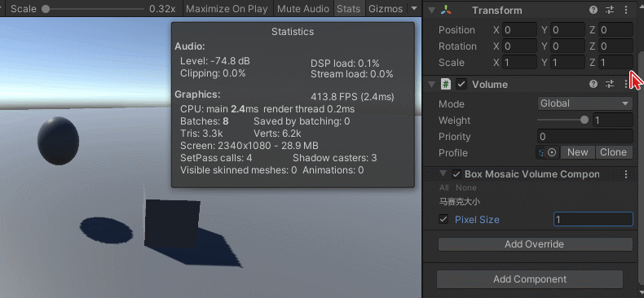Click Position X field
This screenshot has height=298, width=644.
519,30
